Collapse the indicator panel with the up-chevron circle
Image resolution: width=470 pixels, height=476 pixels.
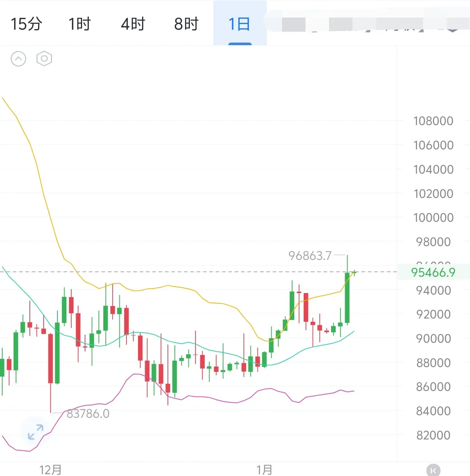pyautogui.click(x=19, y=59)
